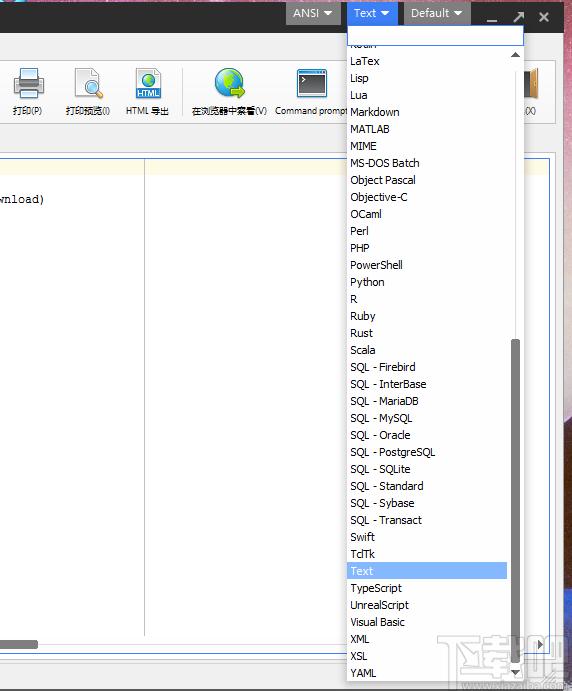This screenshot has height=691, width=572.
Task: Expand the ANSI encoding dropdown
Action: click(313, 13)
